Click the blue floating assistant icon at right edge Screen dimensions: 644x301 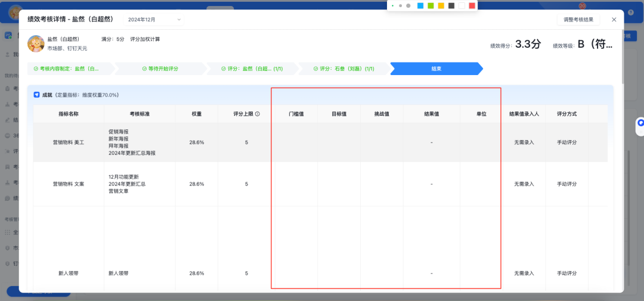[640, 123]
